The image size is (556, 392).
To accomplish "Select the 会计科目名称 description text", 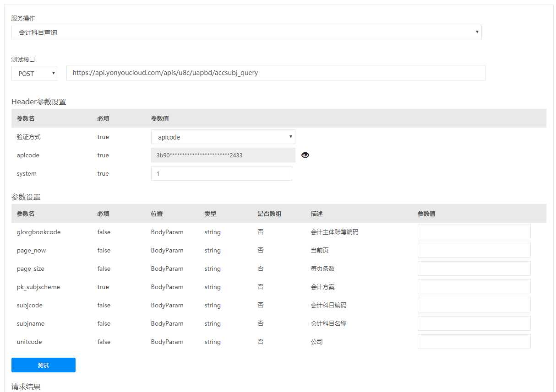I will point(328,323).
